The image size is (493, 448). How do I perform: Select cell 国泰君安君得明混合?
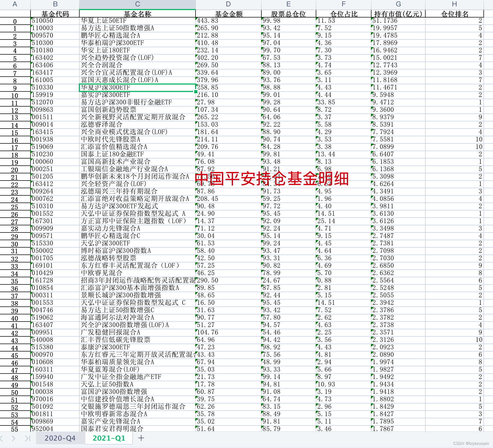point(137,429)
